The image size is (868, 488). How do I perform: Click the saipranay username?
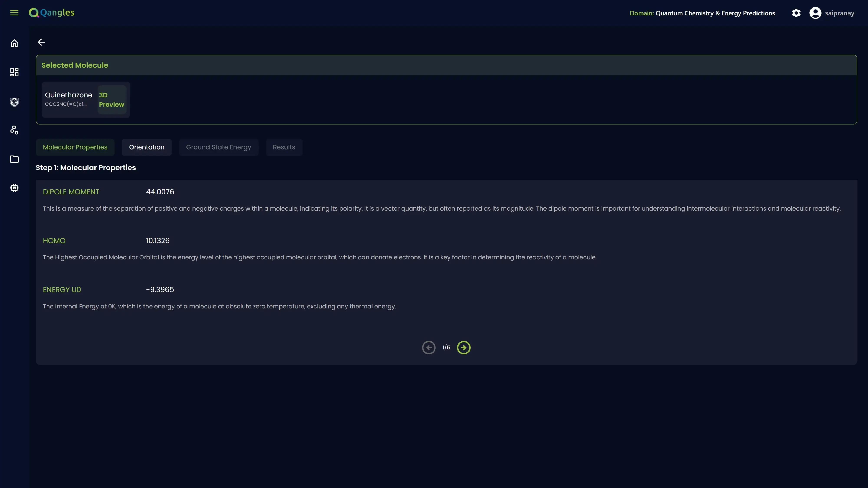tap(839, 13)
